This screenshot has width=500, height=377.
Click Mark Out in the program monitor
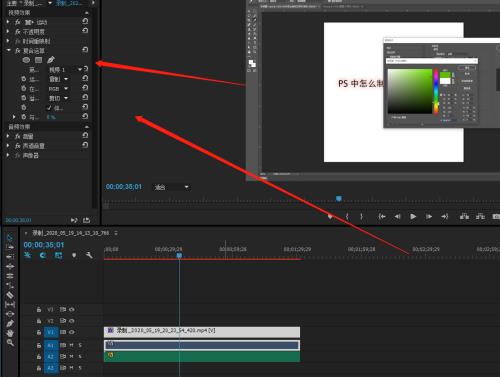(x=362, y=217)
